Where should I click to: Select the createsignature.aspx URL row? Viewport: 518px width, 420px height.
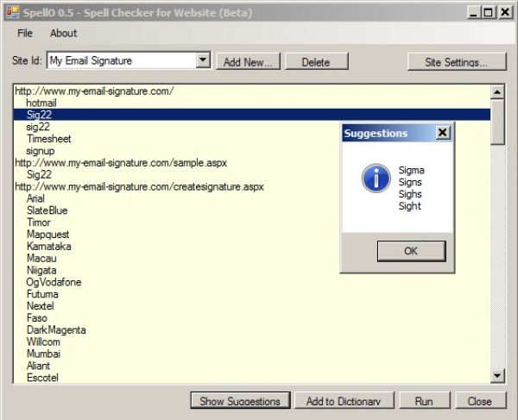(139, 187)
